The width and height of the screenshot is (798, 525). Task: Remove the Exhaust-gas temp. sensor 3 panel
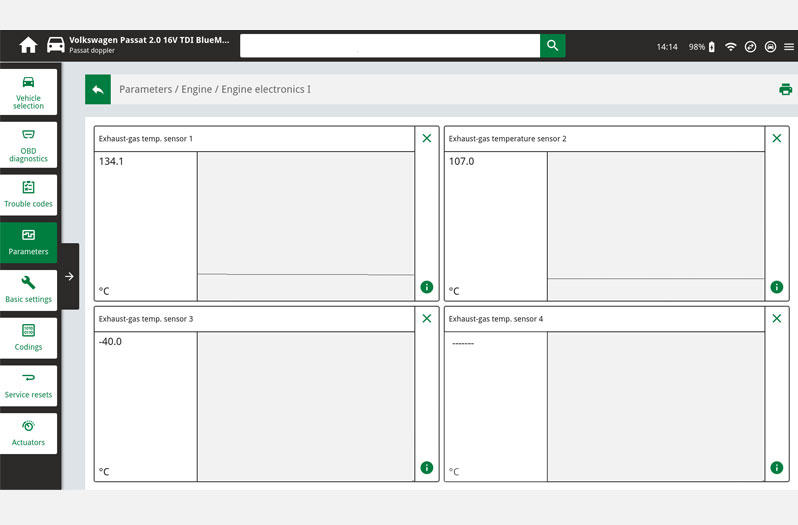tap(427, 318)
